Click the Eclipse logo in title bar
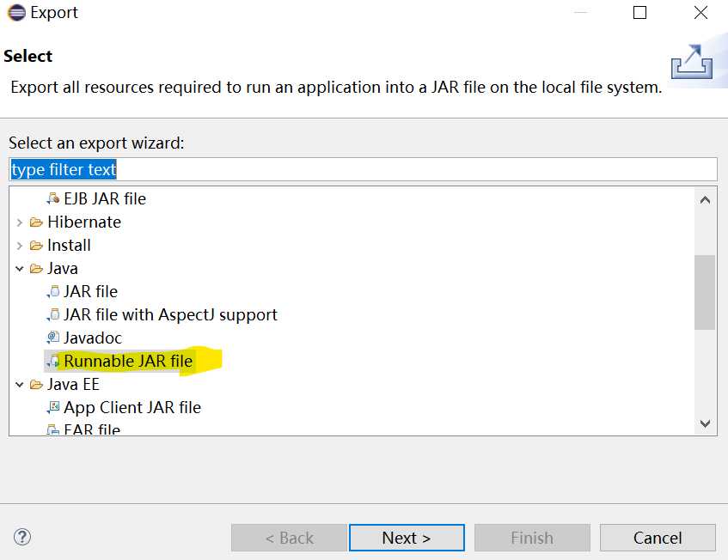 coord(16,13)
